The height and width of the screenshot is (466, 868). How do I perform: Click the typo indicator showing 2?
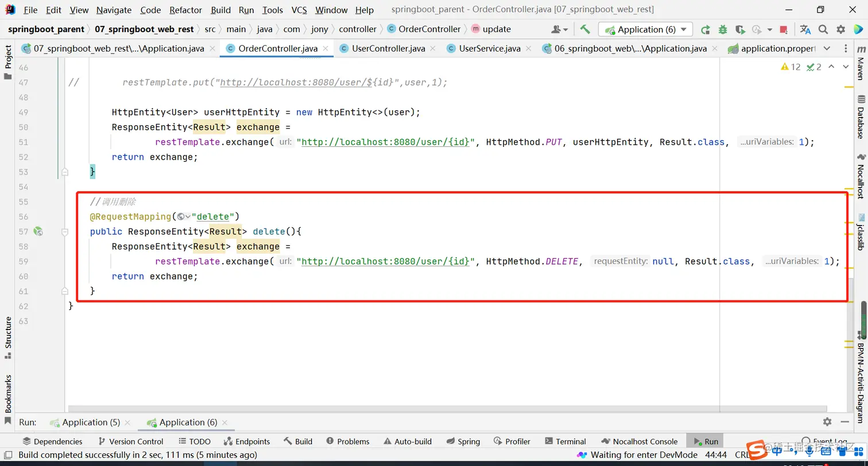[814, 67]
